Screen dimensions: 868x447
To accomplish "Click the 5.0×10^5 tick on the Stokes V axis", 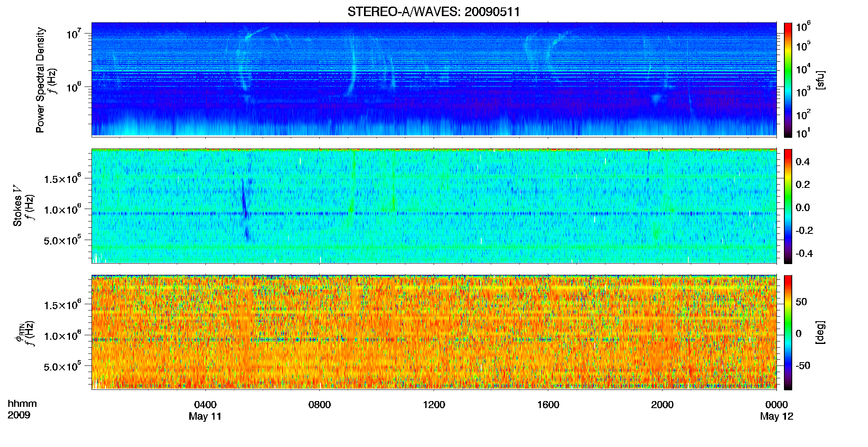I will 63,240.
